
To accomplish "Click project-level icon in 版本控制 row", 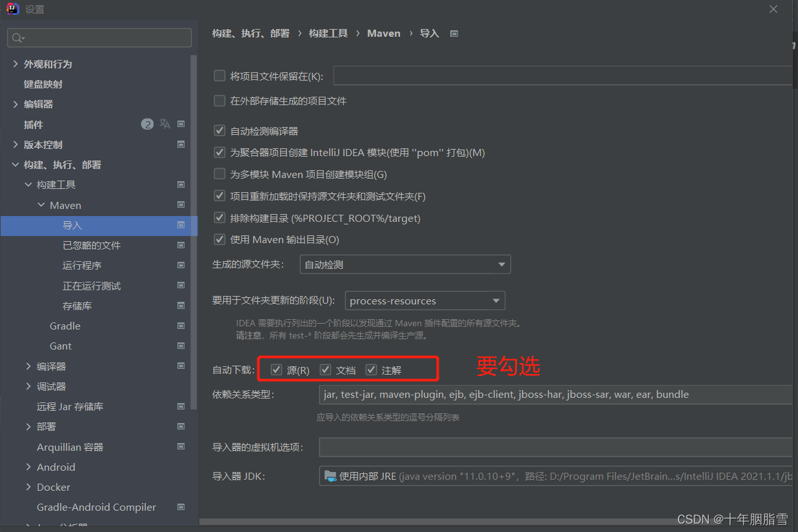I will [181, 144].
